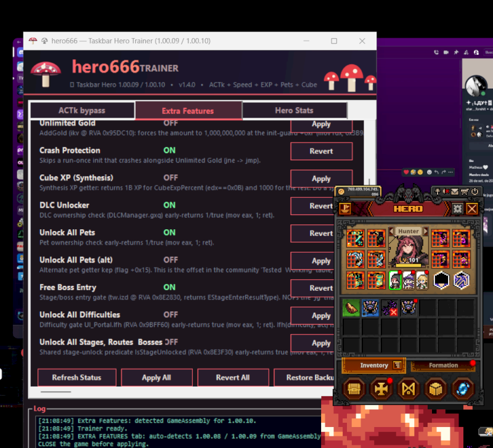Revert the Unlock All Pets patch

click(313, 234)
